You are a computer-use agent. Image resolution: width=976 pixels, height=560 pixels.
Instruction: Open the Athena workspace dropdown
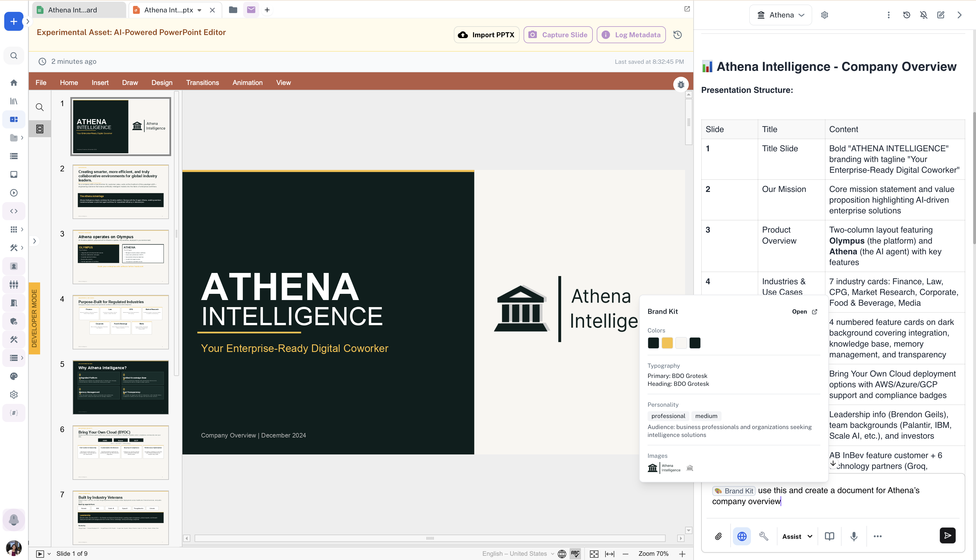click(x=781, y=15)
